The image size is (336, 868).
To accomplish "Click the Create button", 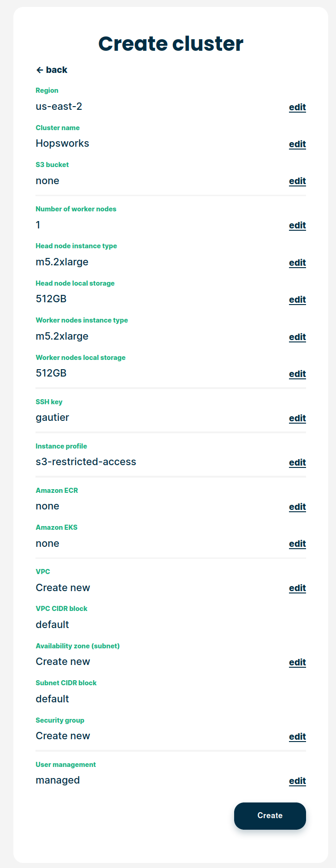I will pos(270,815).
